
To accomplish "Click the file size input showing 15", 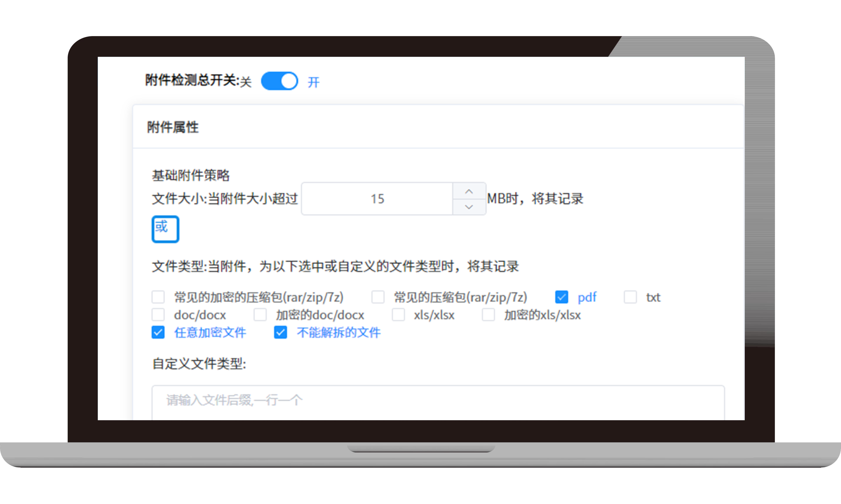I will [377, 199].
